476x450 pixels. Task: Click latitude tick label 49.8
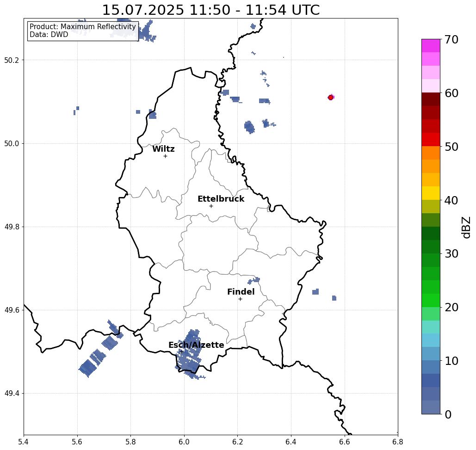12,227
